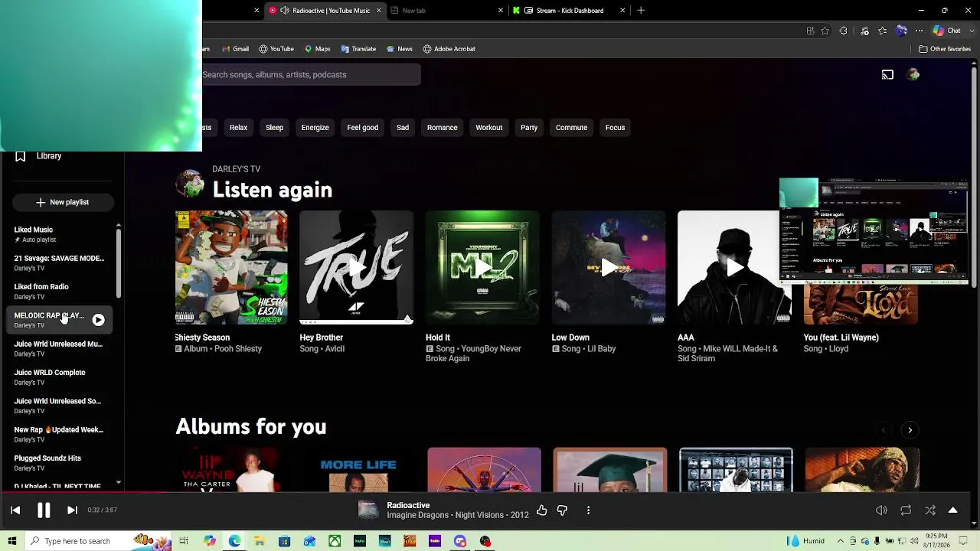The image size is (980, 551).
Task: Open the Shiesty Season album cover
Action: tap(231, 268)
